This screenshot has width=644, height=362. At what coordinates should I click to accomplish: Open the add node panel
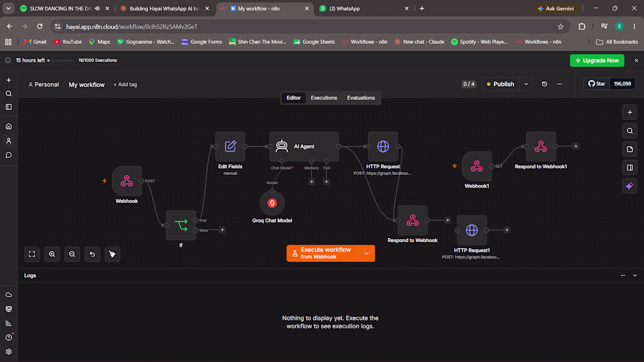(629, 112)
